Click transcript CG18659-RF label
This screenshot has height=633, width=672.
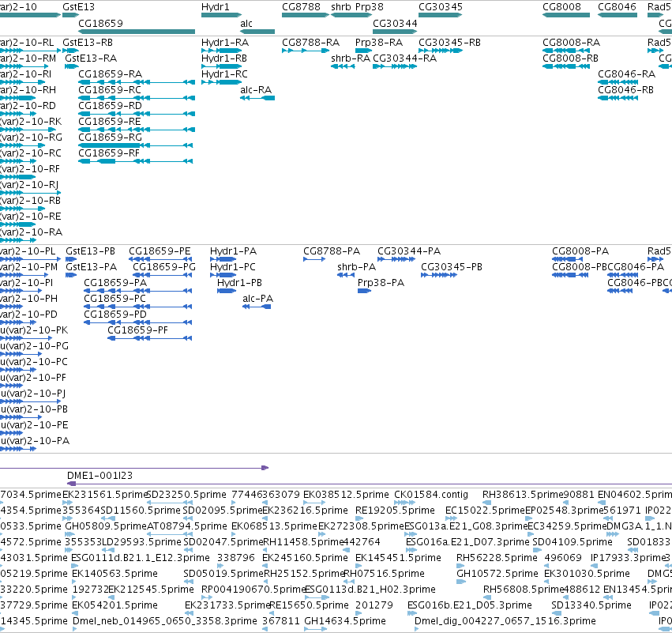[x=109, y=153]
